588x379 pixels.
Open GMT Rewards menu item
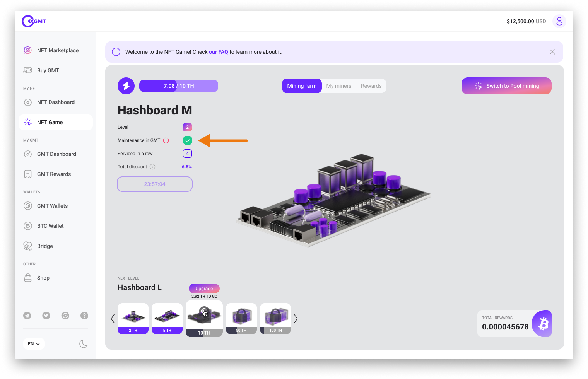(56, 174)
